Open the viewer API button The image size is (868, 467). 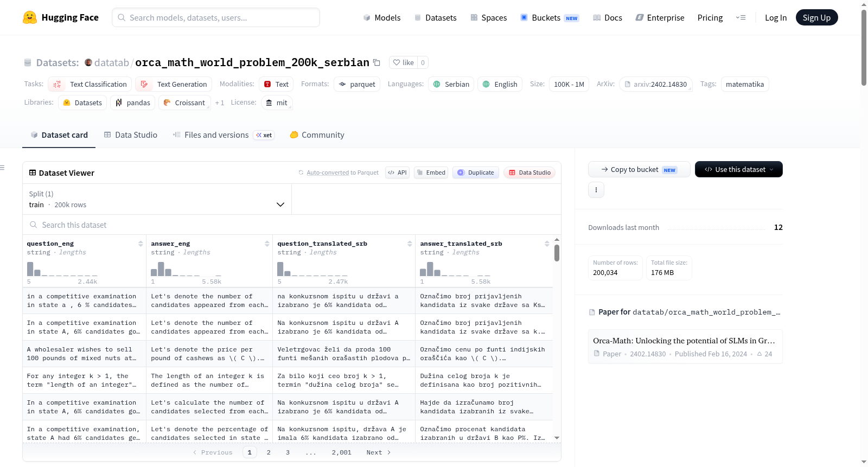(397, 172)
